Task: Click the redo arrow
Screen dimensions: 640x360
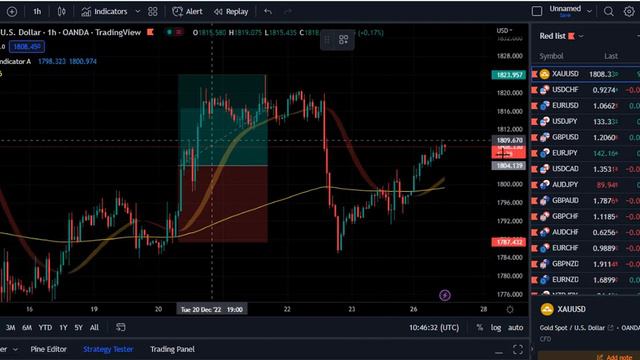Action: [288, 11]
